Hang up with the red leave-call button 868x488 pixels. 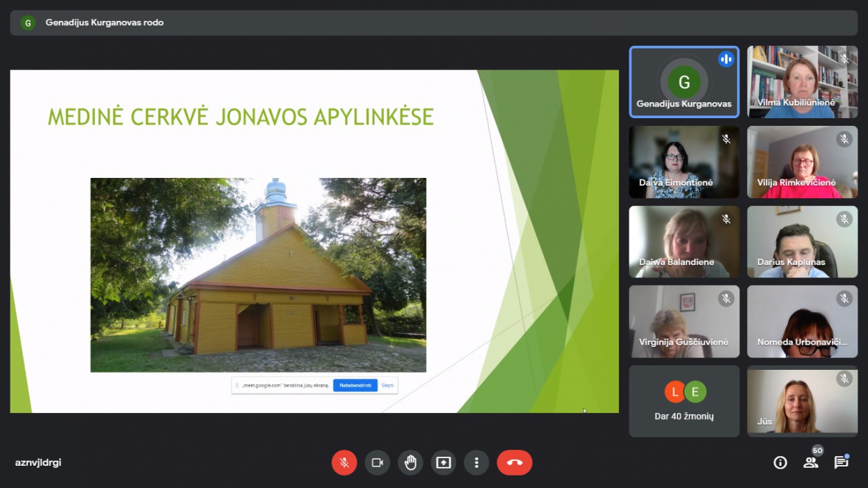514,462
